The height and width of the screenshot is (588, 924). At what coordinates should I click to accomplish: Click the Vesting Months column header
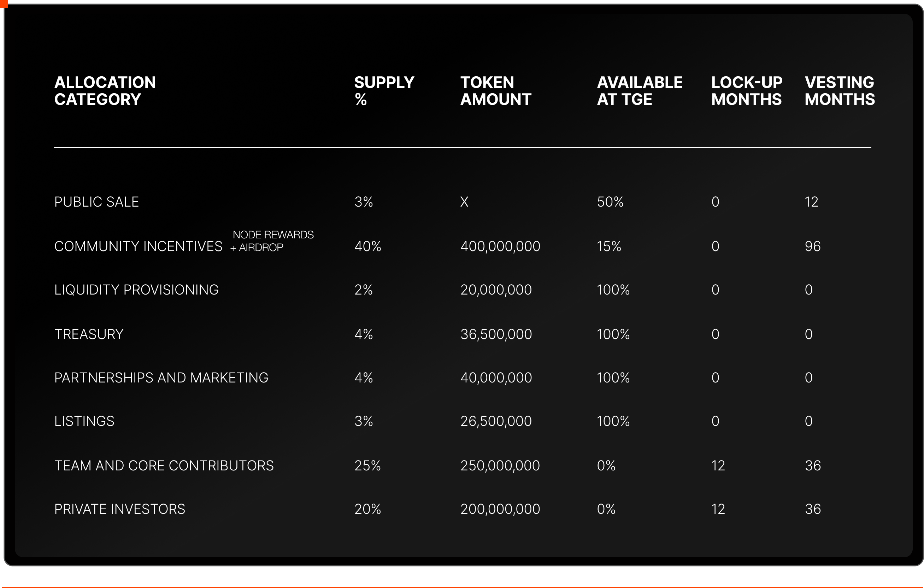[840, 91]
